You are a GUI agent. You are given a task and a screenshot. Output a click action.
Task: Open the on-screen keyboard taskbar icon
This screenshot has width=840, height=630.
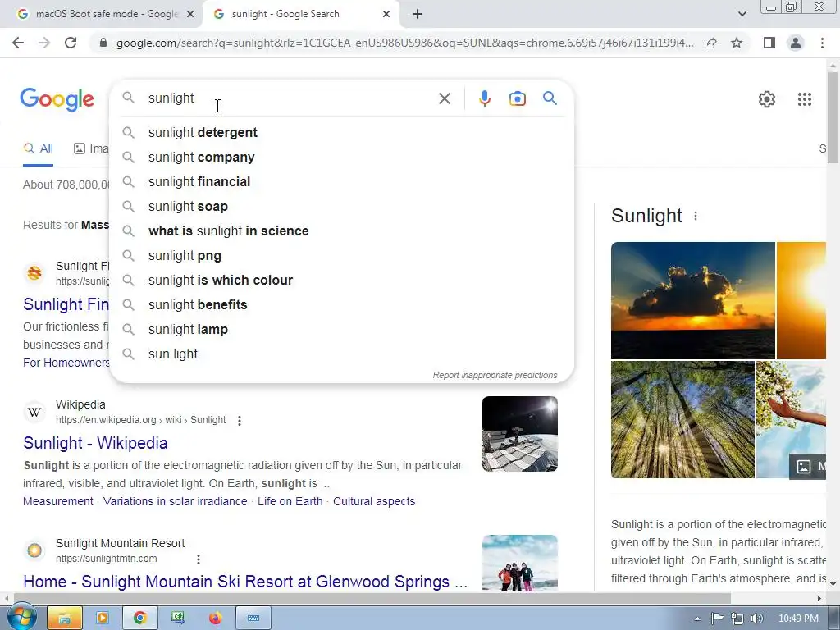(253, 619)
